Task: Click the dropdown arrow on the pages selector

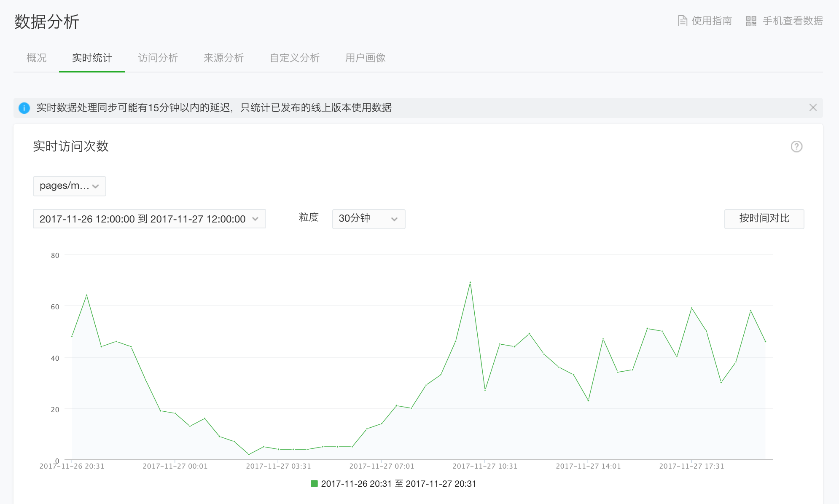Action: pos(96,186)
